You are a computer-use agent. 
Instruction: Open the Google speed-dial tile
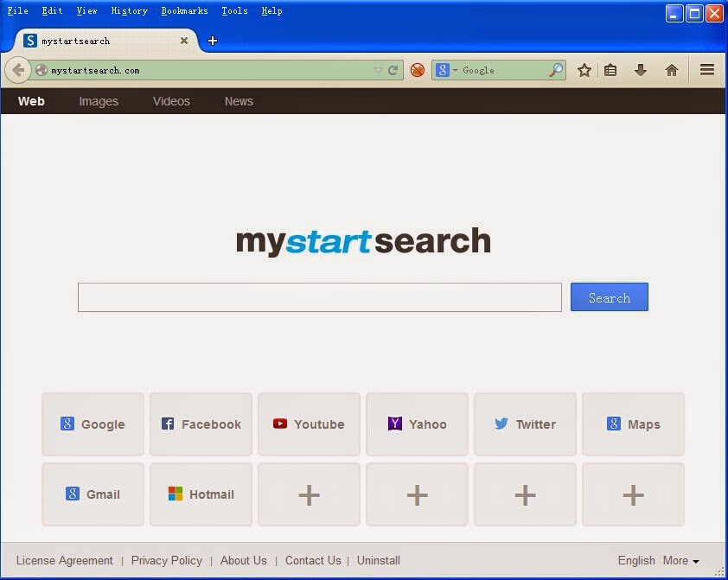click(93, 424)
